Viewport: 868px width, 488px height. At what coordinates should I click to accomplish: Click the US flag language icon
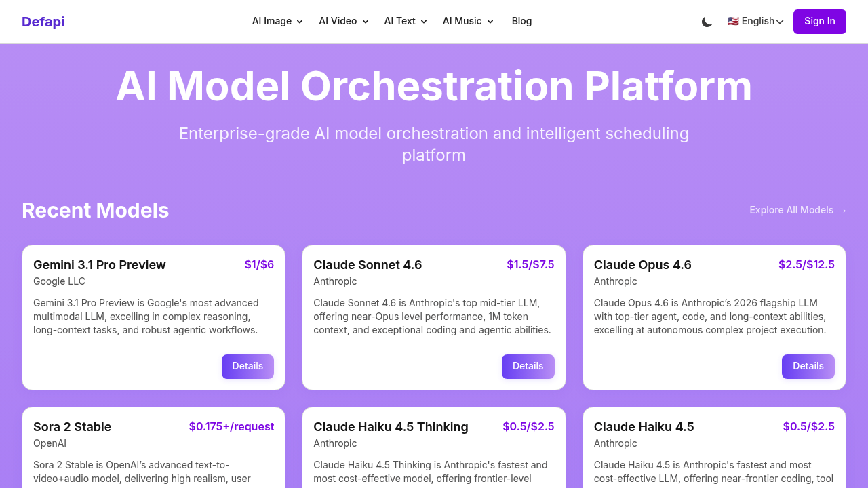click(733, 21)
